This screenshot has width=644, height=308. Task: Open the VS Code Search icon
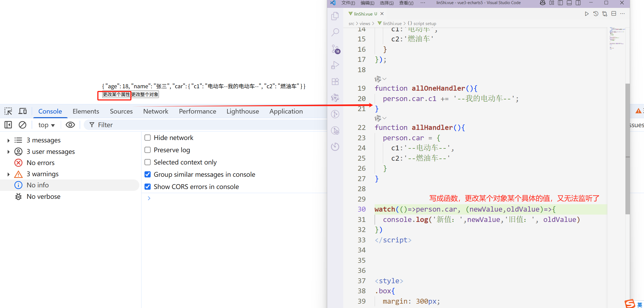pyautogui.click(x=335, y=32)
